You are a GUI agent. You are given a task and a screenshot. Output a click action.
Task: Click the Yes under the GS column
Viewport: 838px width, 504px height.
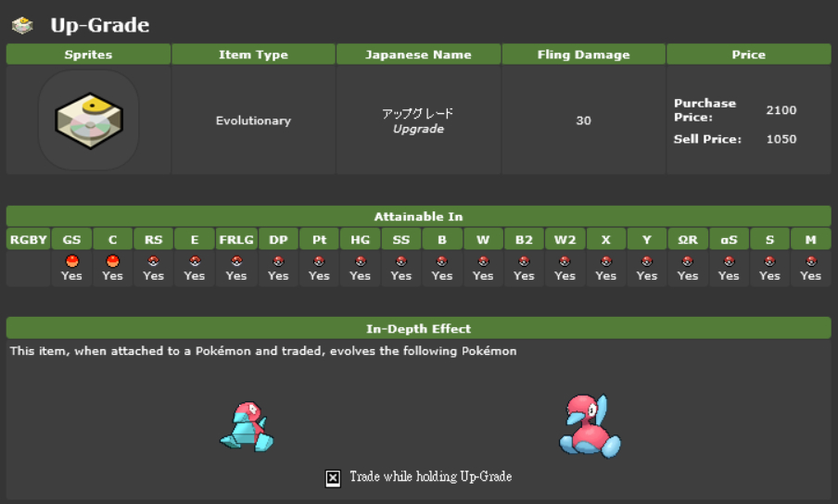click(71, 275)
